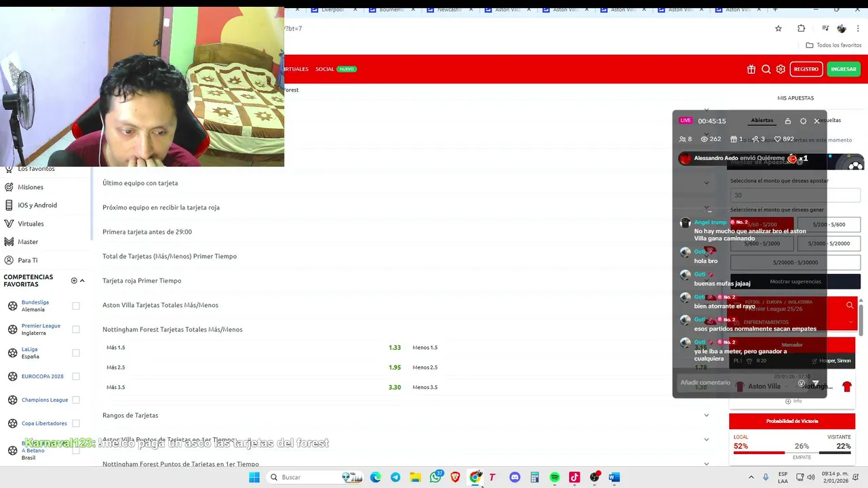Open Para Ti in the sidebar
The image size is (868, 488).
[21, 260]
